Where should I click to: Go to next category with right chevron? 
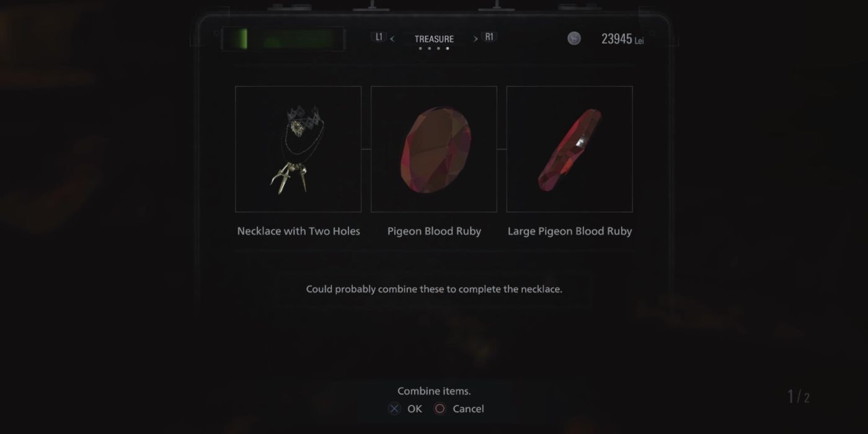tap(476, 39)
